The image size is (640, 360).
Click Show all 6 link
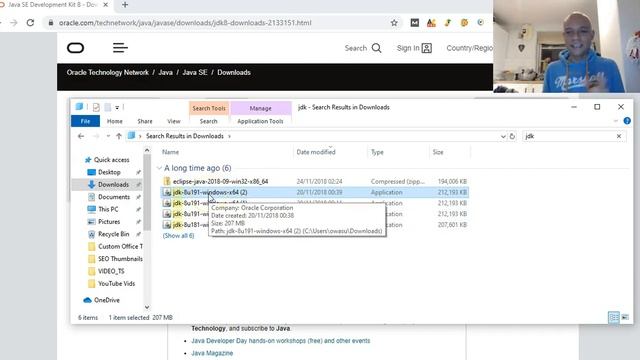tap(178, 236)
